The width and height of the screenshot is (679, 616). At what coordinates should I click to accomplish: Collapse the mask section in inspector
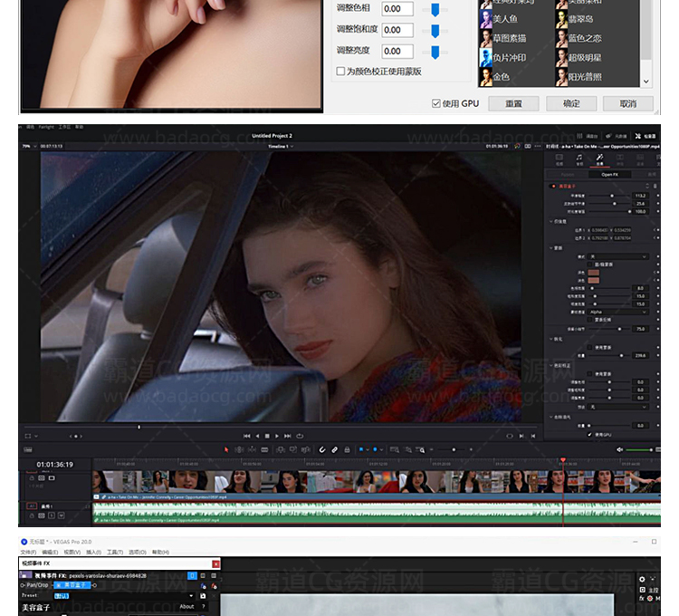(551, 248)
